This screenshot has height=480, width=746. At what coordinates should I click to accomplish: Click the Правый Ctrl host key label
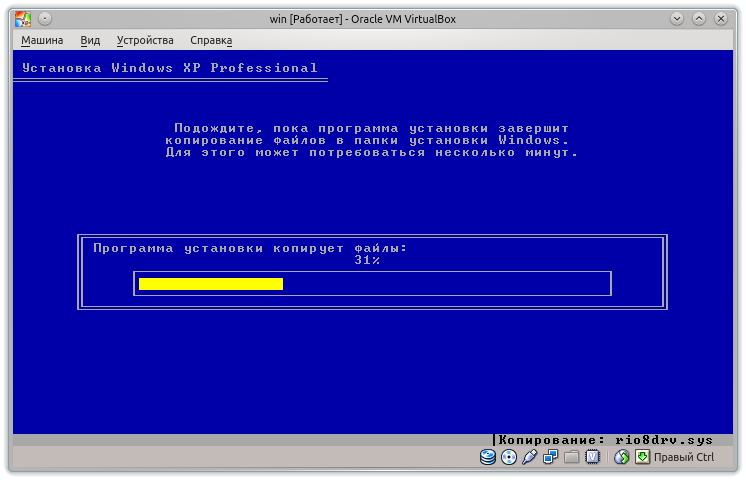(x=684, y=457)
